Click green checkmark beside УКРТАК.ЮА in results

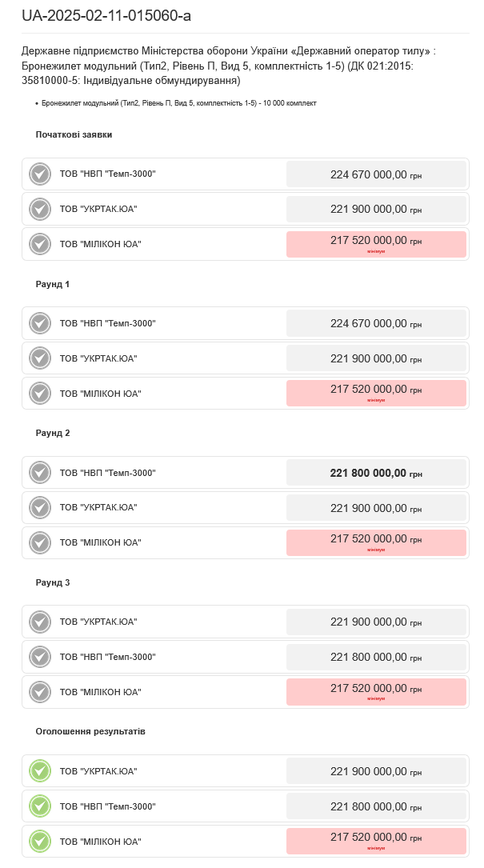click(x=40, y=771)
